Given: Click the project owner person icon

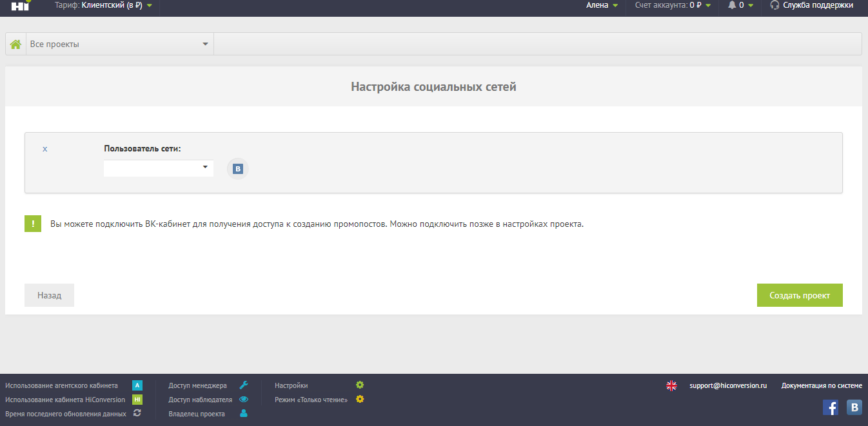Looking at the screenshot, I should pyautogui.click(x=244, y=414).
